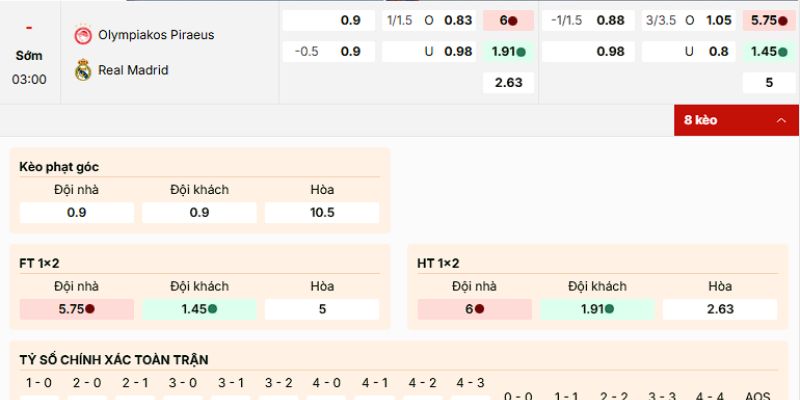Pick the FT 1×2 Hòa odds 5
Viewport: 800px width, 400px height.
click(x=322, y=309)
